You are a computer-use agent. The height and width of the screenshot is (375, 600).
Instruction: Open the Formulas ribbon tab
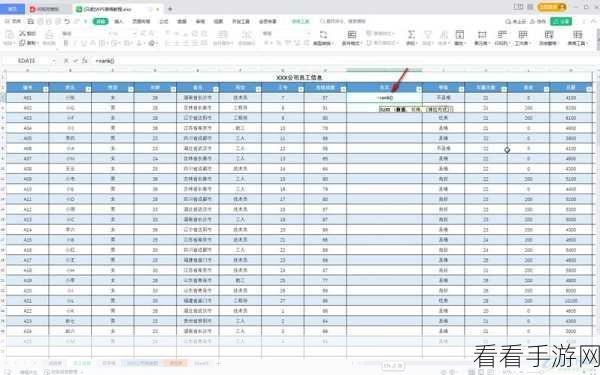tap(164, 21)
